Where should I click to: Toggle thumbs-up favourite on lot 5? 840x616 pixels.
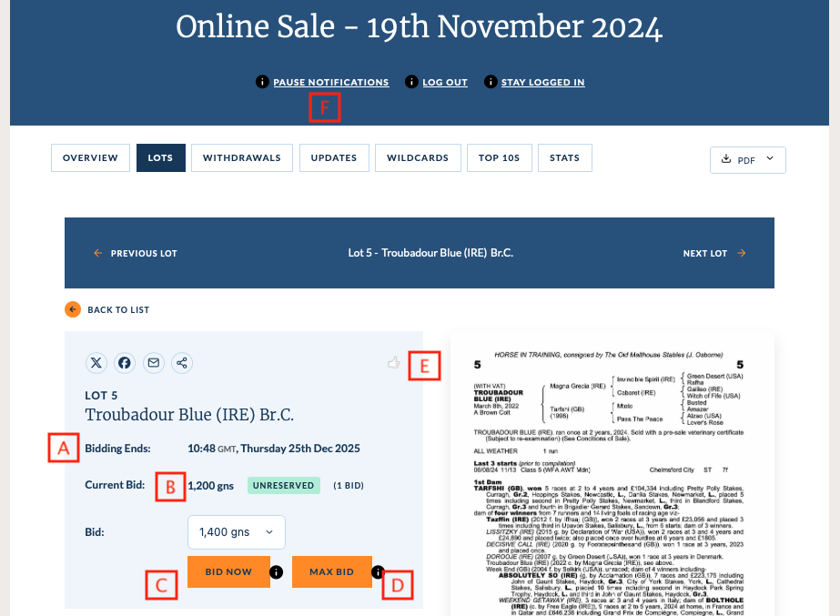tap(393, 362)
